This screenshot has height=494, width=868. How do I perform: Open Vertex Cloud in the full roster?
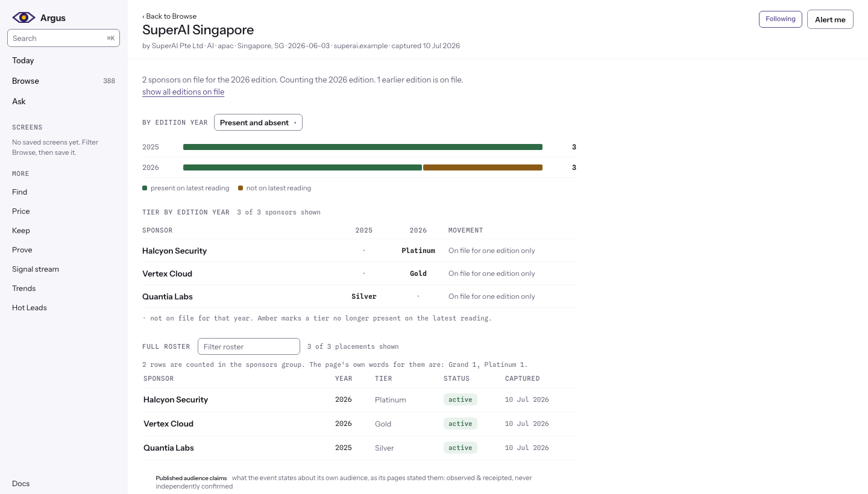point(168,424)
